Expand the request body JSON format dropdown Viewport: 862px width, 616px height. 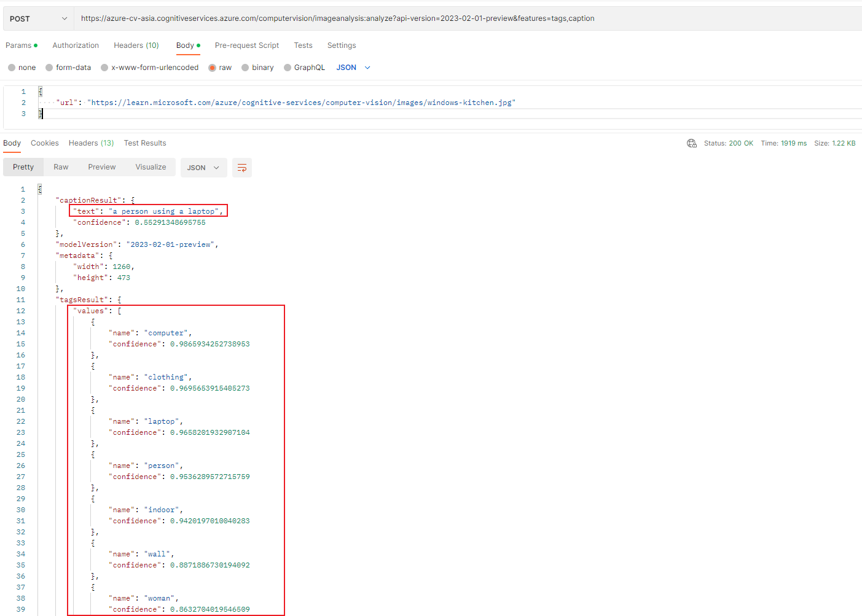[353, 68]
